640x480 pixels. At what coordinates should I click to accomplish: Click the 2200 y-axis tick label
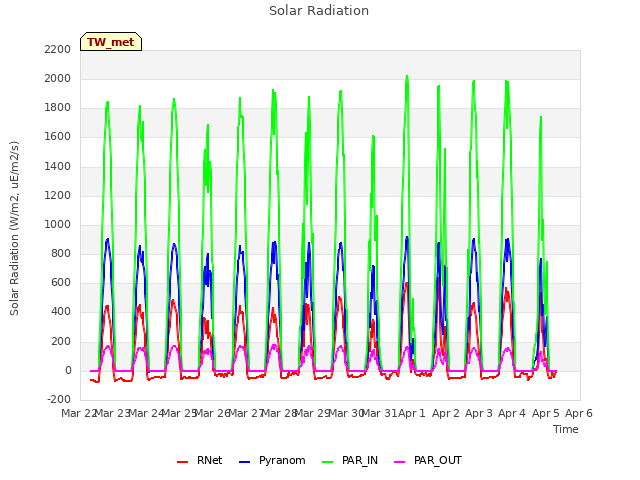58,49
